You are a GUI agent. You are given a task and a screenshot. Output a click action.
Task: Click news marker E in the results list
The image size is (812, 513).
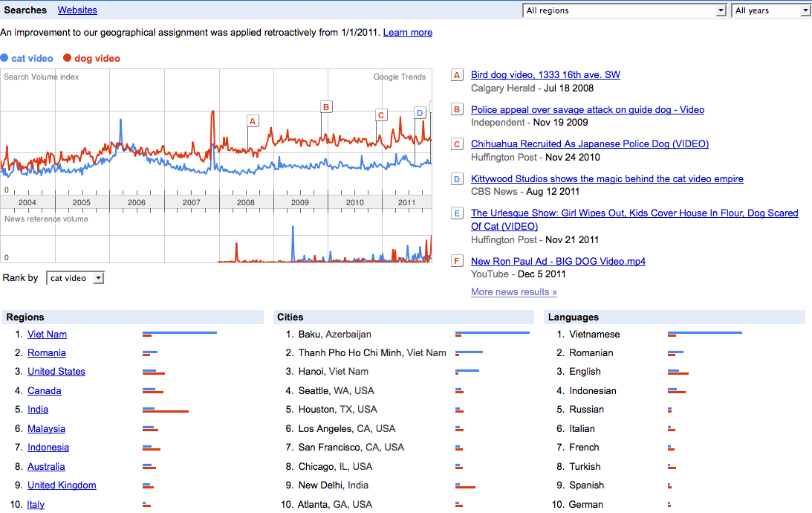[x=457, y=213]
